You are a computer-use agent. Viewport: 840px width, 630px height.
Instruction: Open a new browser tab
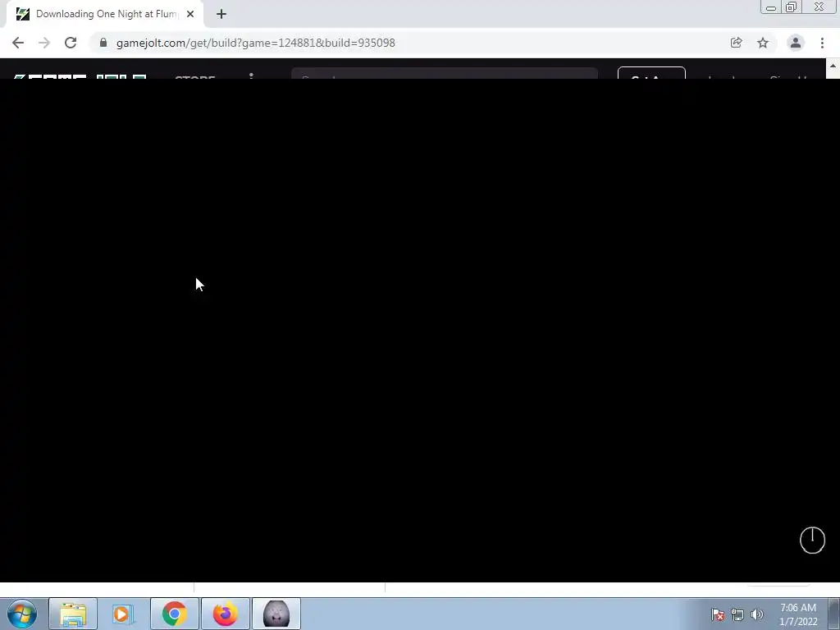point(221,15)
